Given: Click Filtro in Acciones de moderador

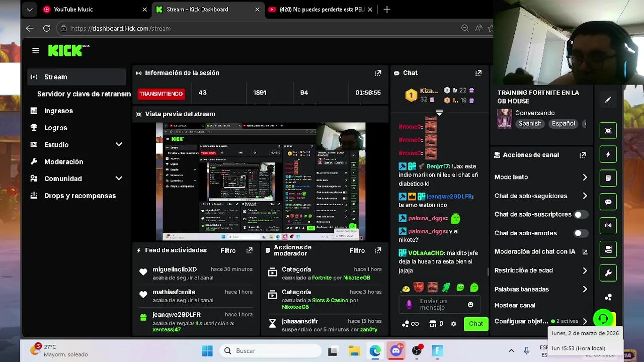Looking at the screenshot, I should [357, 250].
